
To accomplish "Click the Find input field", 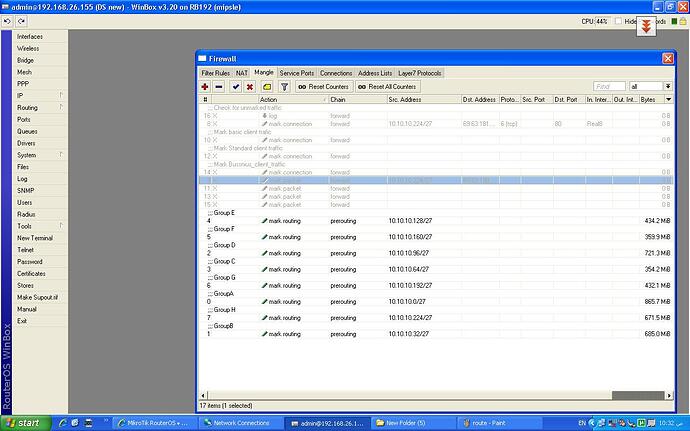I will [x=609, y=86].
